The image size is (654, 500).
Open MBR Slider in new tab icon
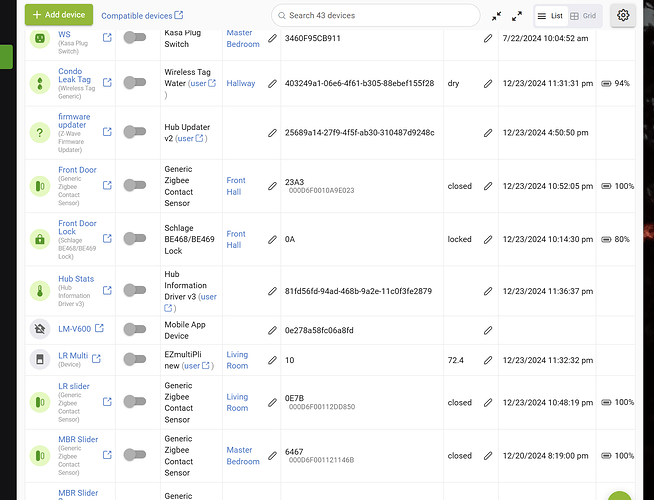pos(107,455)
